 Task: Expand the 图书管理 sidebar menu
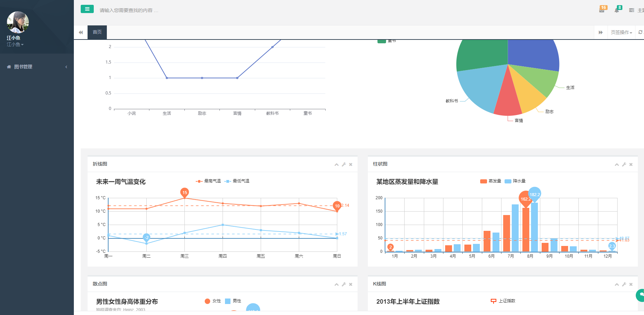coord(37,67)
